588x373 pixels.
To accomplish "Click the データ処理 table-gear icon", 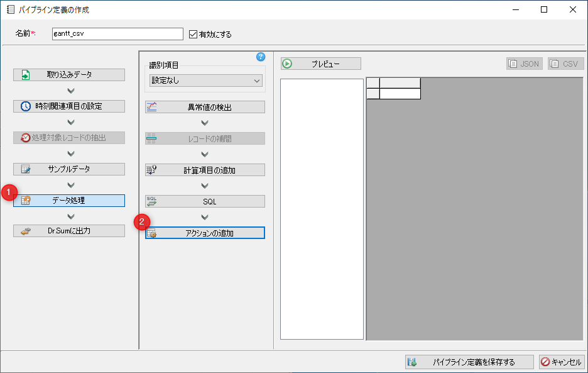I will 26,201.
